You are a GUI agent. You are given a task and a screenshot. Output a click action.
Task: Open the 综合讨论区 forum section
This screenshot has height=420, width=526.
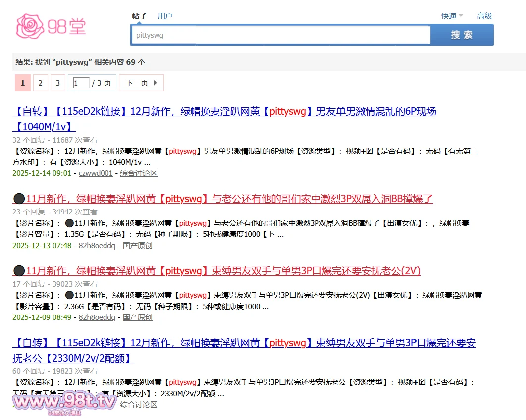(138, 173)
